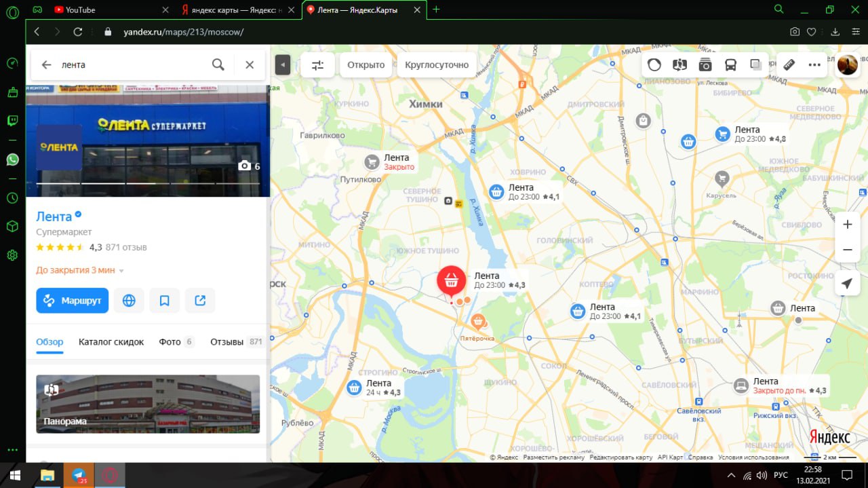This screenshot has height=488, width=868.
Task: Click magnifier search icon in search box
Action: [x=218, y=64]
